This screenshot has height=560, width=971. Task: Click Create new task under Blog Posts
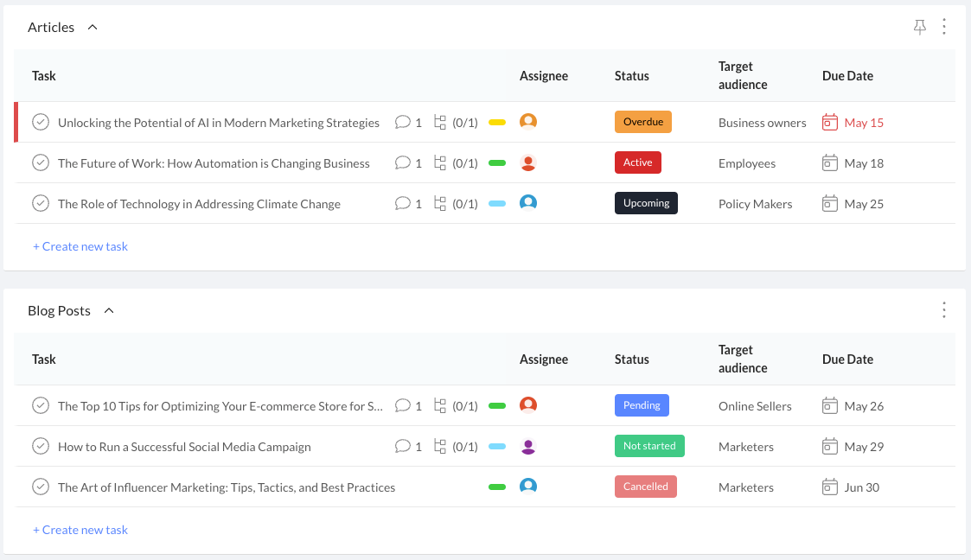click(80, 530)
